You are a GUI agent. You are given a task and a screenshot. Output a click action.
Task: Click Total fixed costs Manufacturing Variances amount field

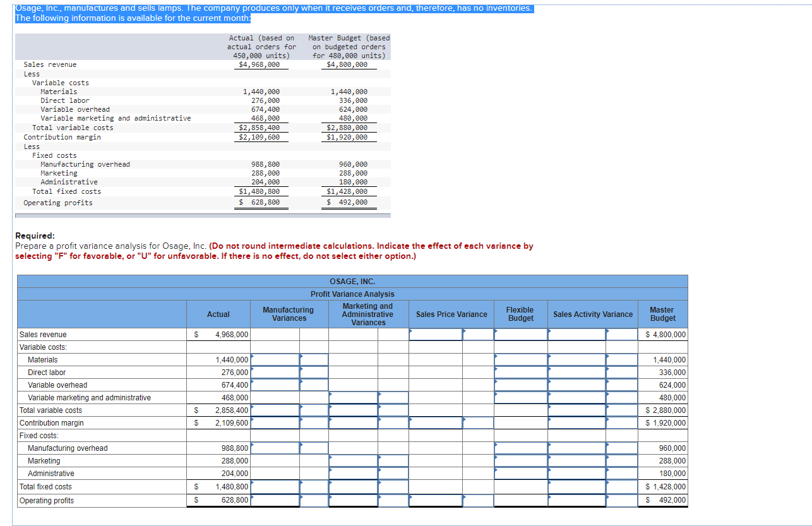tap(275, 487)
